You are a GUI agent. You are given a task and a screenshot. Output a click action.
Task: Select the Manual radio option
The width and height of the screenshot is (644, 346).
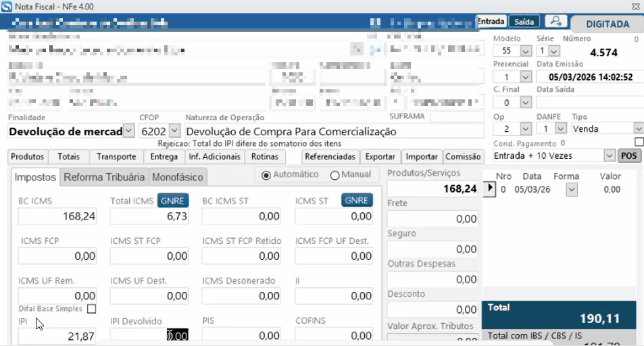tap(335, 174)
